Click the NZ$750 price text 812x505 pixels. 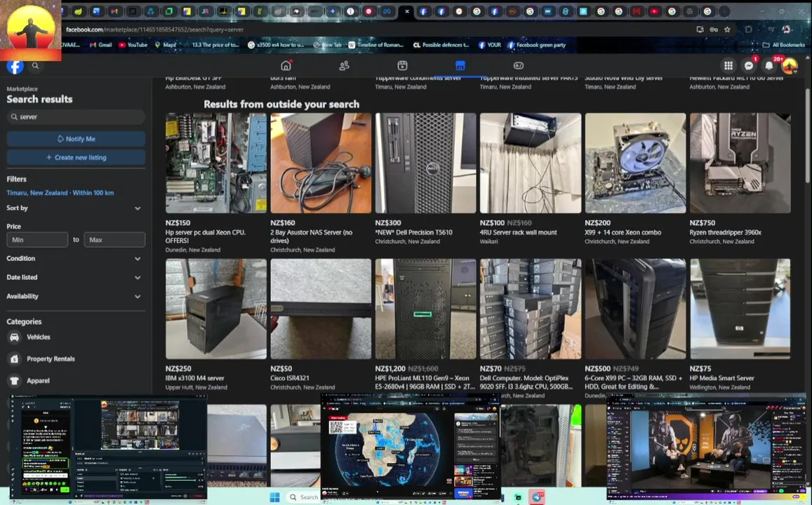click(x=703, y=223)
